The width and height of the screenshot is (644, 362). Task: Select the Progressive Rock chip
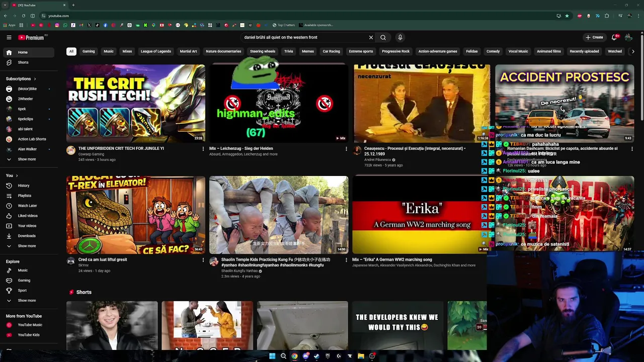(x=395, y=51)
